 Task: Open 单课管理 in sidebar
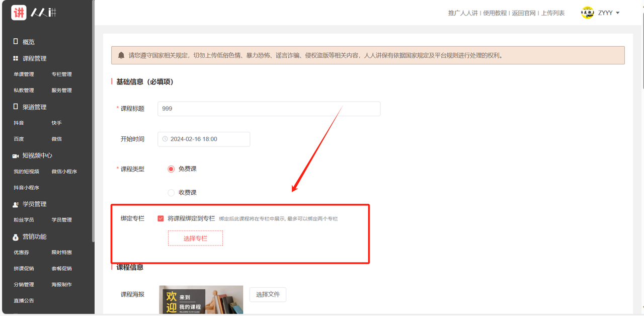(24, 74)
